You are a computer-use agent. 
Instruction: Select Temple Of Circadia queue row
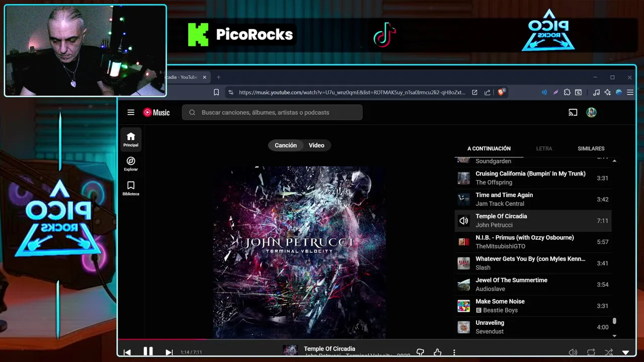click(533, 221)
